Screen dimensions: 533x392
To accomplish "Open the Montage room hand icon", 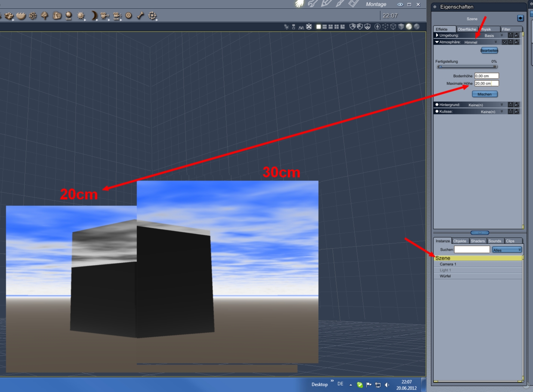I will pyautogui.click(x=299, y=4).
